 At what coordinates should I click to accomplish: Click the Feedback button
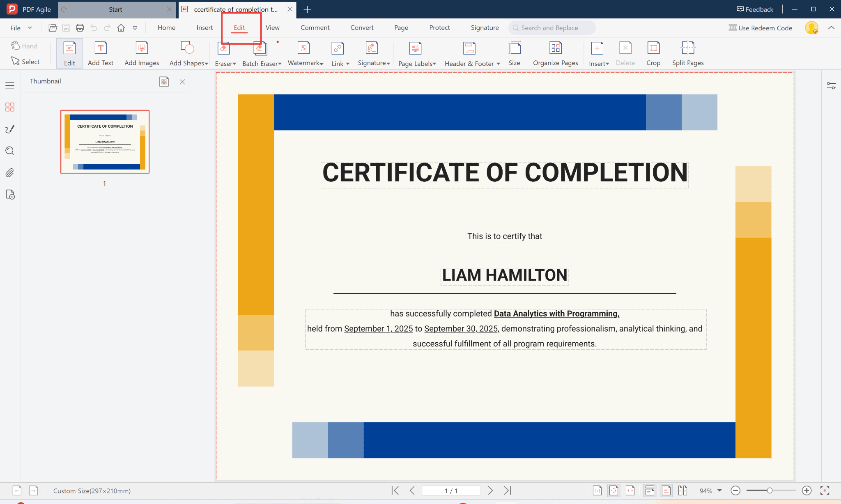click(755, 9)
